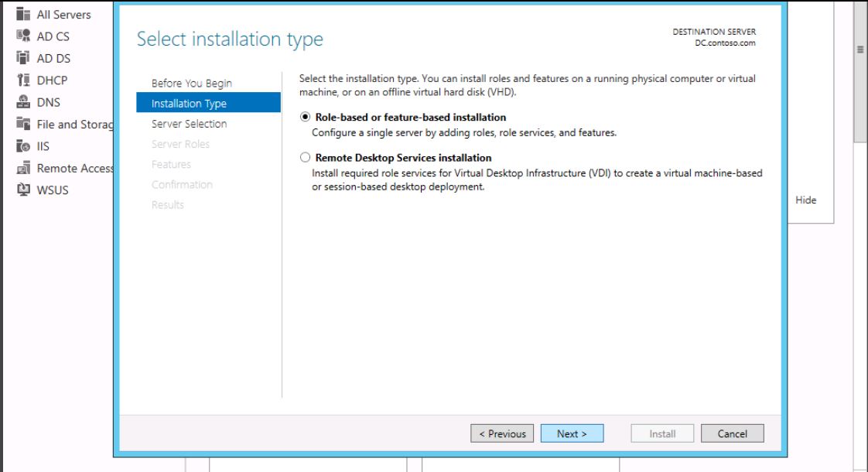
Task: Click the AD CS role icon
Action: (23, 36)
